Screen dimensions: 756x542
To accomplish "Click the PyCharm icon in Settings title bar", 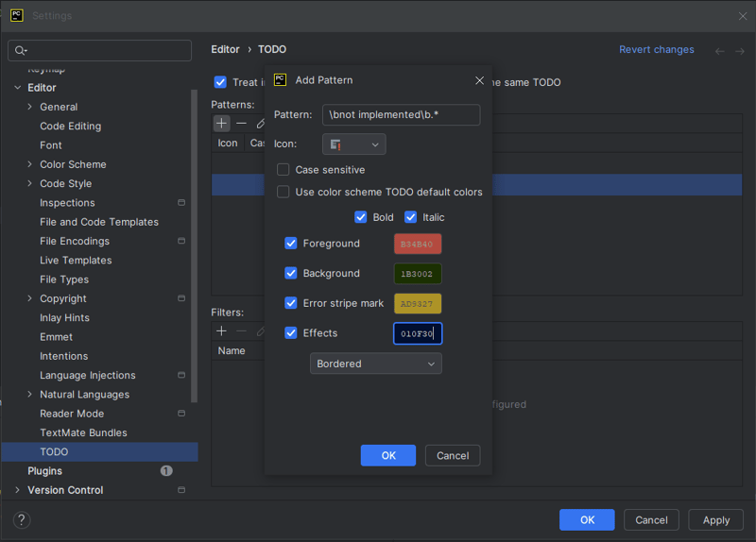I will 17,15.
